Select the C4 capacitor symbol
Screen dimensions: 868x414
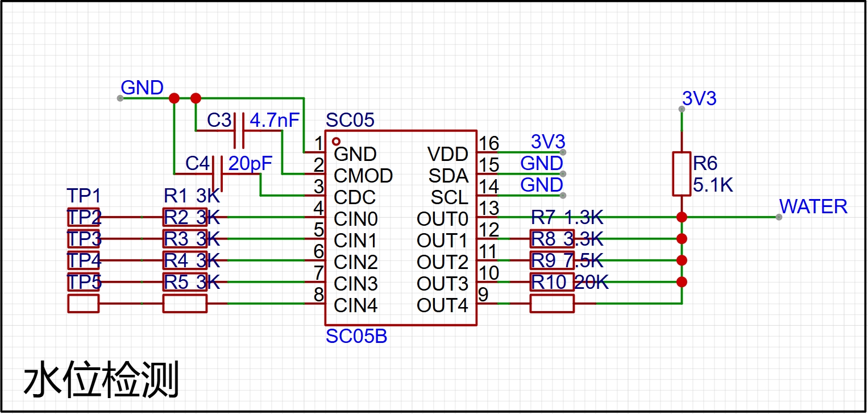[x=218, y=173]
